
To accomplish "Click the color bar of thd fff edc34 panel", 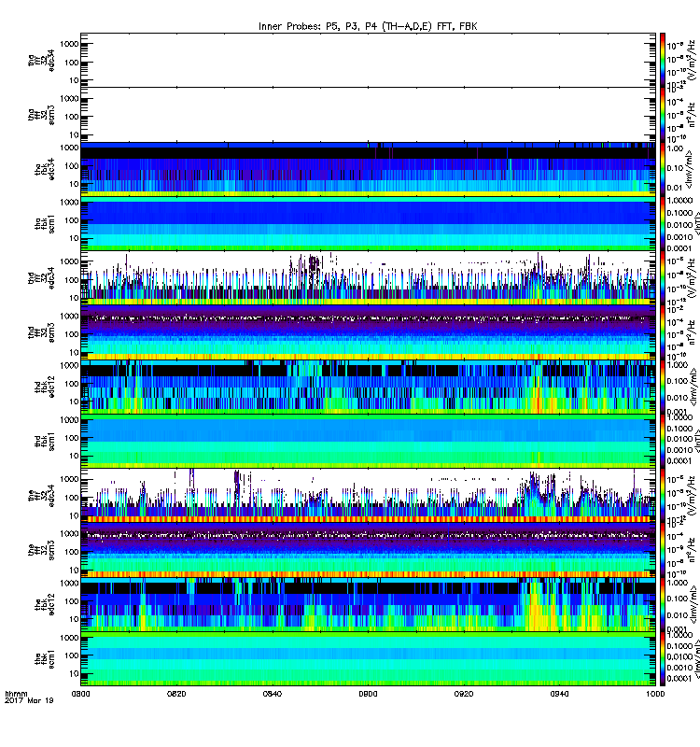I will [663, 278].
